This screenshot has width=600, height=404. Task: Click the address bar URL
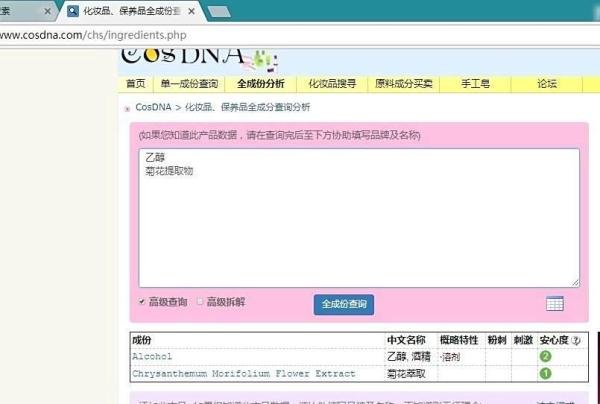pos(93,35)
